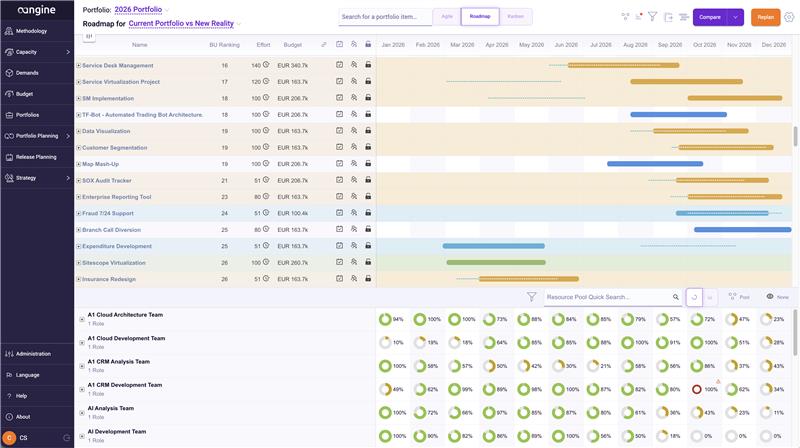The image size is (800, 448).
Task: Expand the Fraud 7/24 Support row
Action: (x=79, y=213)
